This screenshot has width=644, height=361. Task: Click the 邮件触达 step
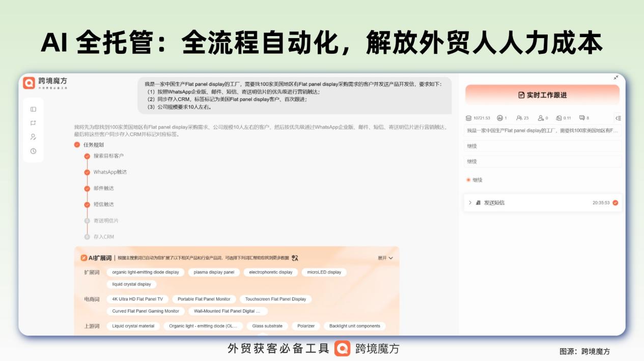(x=104, y=189)
